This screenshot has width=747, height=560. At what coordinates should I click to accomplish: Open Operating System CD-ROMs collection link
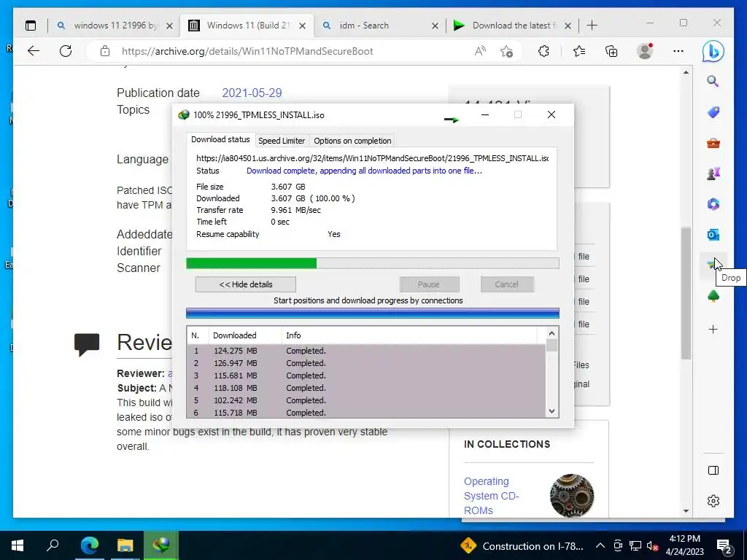tap(491, 496)
